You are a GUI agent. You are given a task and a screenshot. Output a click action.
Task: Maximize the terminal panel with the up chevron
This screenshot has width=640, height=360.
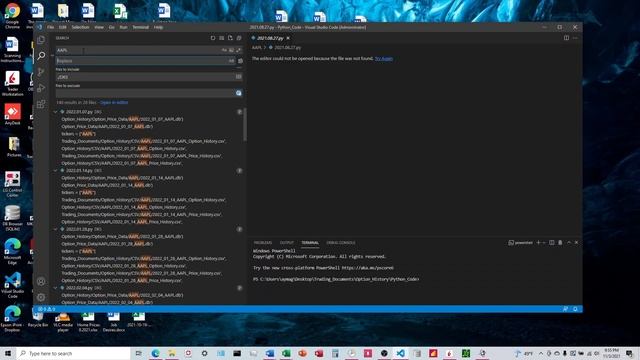[569, 242]
